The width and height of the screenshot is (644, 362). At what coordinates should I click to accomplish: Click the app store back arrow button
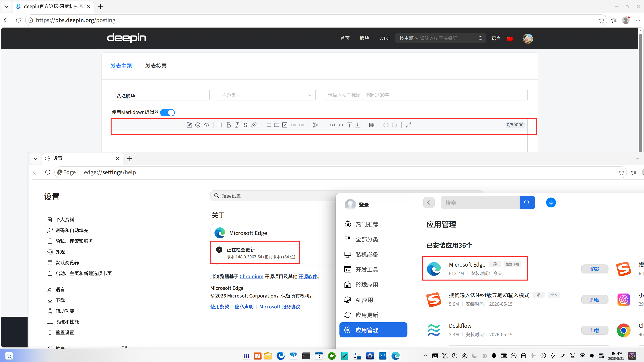point(429,202)
